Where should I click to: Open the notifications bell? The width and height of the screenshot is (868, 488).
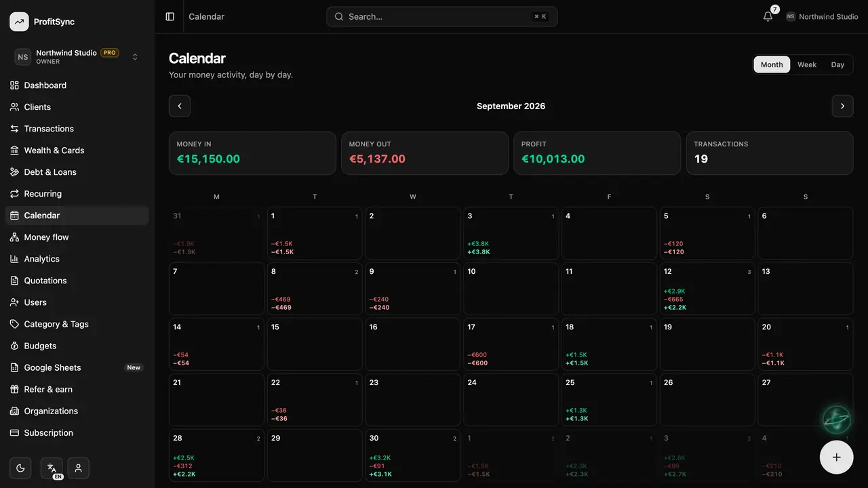tap(768, 16)
